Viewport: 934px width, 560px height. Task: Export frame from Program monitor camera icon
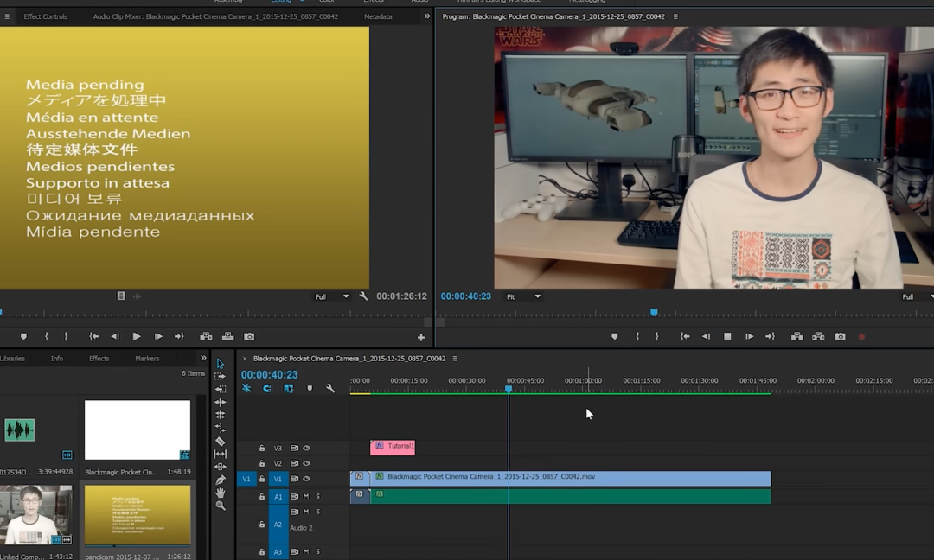pos(840,336)
